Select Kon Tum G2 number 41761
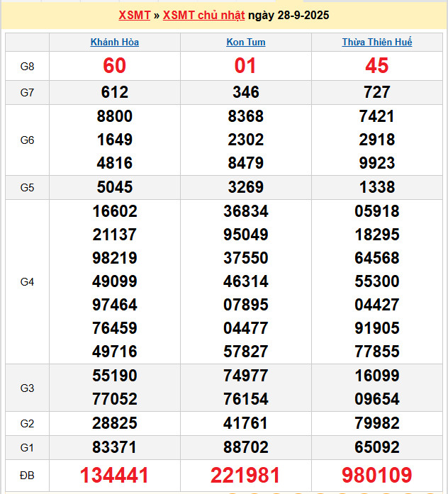Viewport: 448px width, 494px height. (x=246, y=424)
